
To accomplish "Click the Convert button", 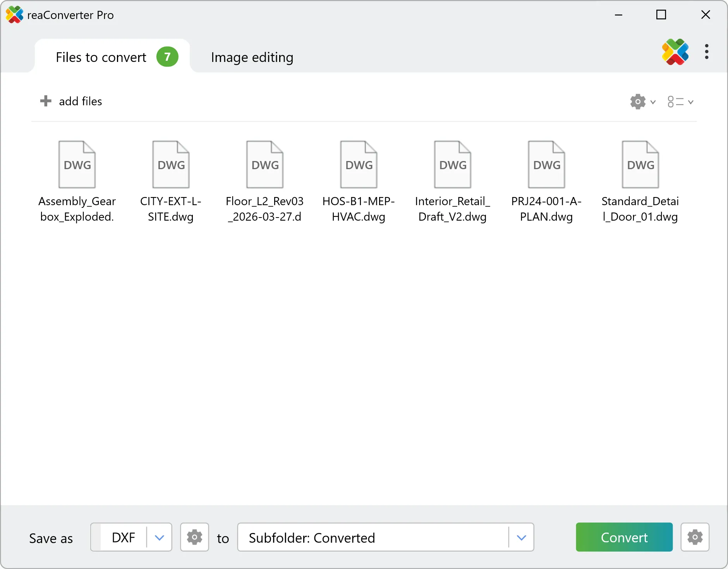I will [x=623, y=537].
